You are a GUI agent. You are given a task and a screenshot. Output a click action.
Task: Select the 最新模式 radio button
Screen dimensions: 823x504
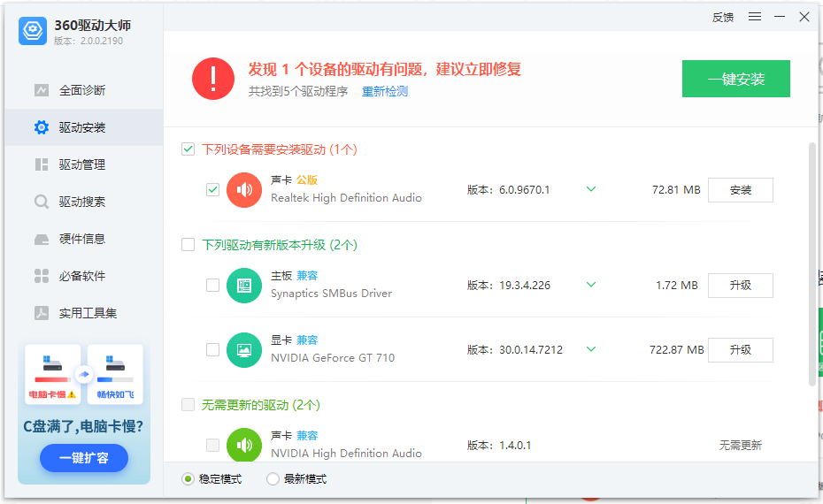pos(273,479)
